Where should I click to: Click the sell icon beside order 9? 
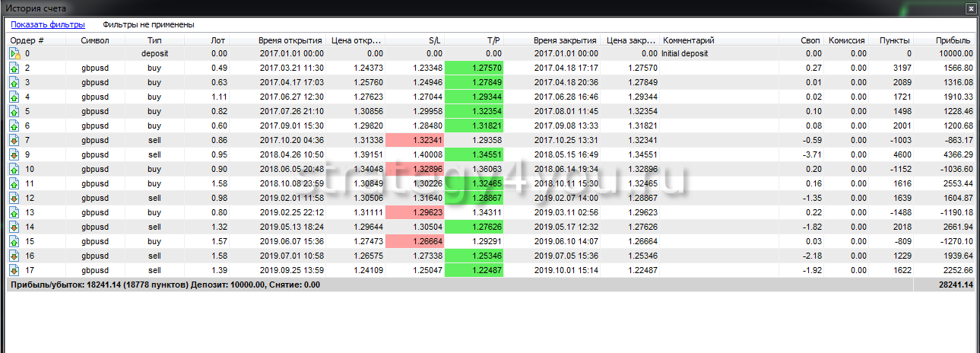14,155
